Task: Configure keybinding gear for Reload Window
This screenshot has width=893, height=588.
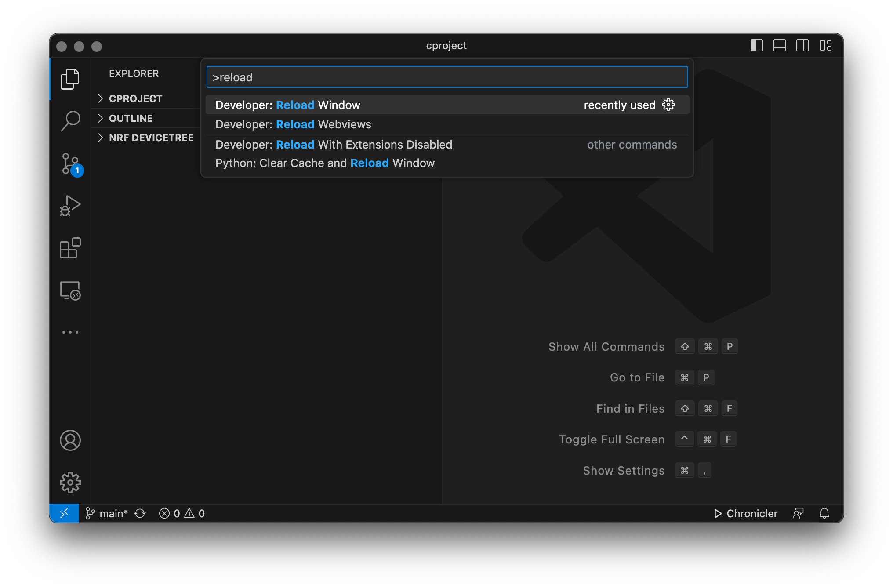Action: pos(668,105)
